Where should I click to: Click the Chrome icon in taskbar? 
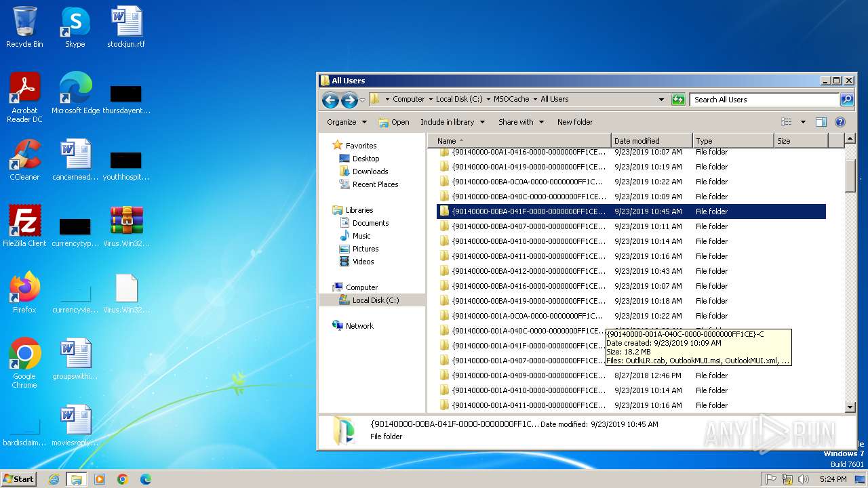[123, 479]
